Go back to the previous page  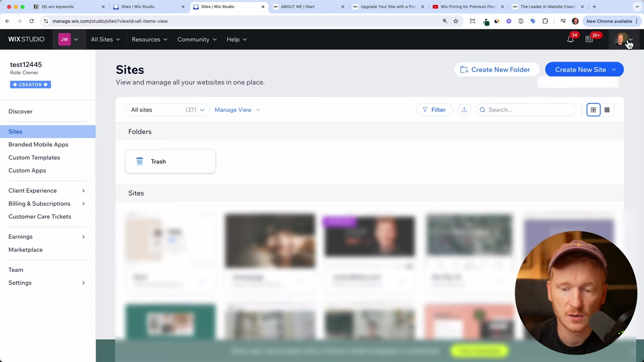(8, 21)
